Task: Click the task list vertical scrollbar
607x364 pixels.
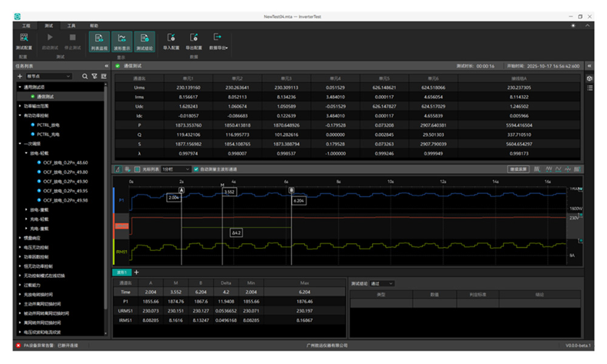Action: pos(105,197)
